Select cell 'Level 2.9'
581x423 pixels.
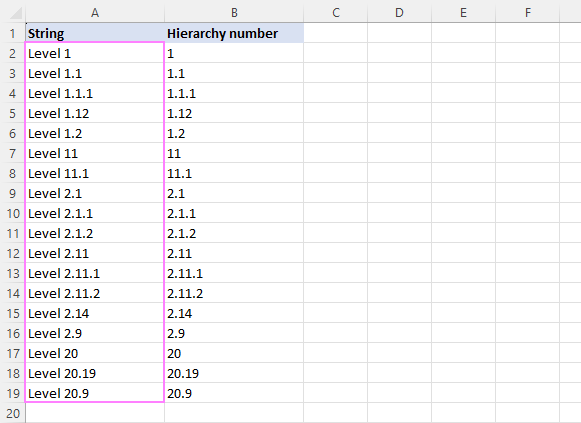(95, 333)
